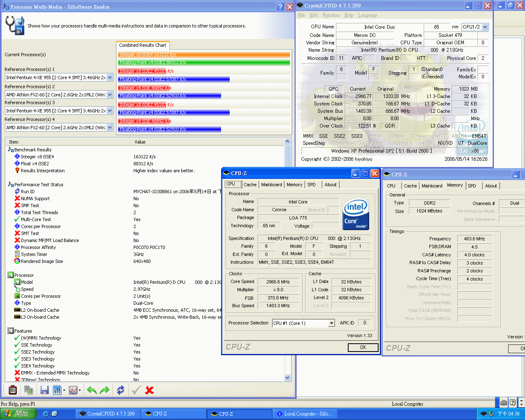This screenshot has width=525, height=420.
Task: Click the language bar help icon
Action: pyautogui.click(x=512, y=402)
